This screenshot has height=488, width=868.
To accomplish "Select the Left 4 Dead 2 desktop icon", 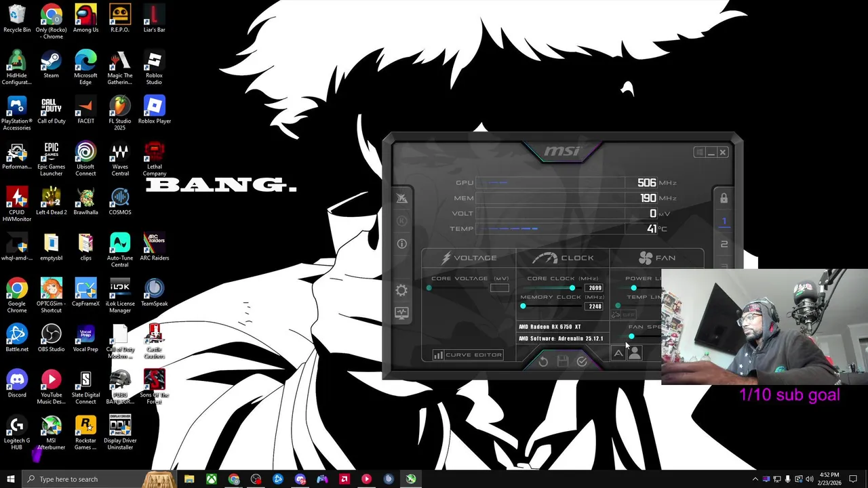I will coord(51,201).
